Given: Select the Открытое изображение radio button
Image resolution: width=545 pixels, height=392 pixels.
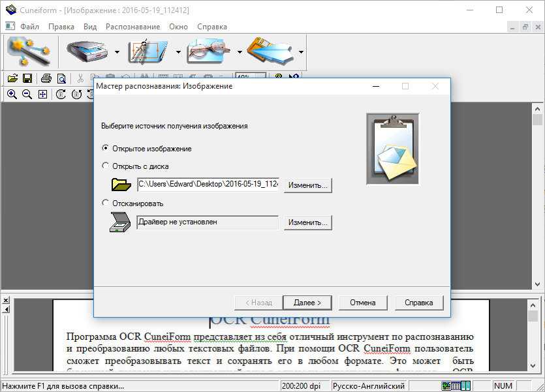Looking at the screenshot, I should (105, 148).
